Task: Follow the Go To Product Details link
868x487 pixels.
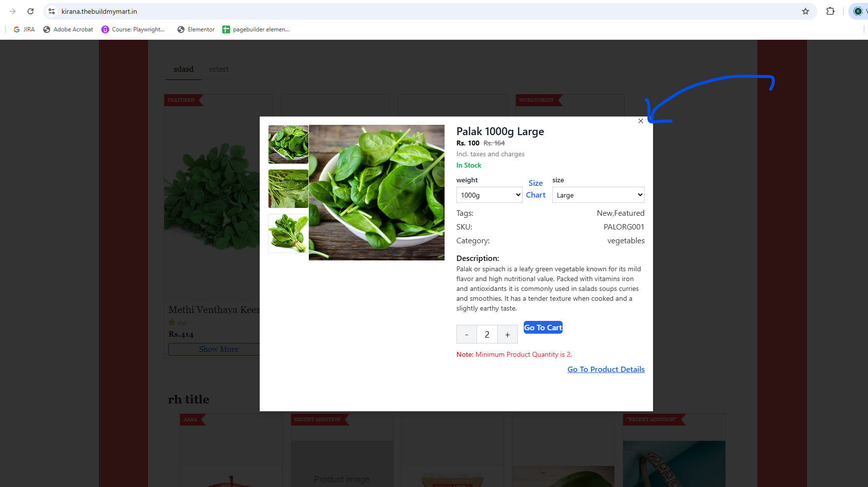Action: [x=606, y=370]
